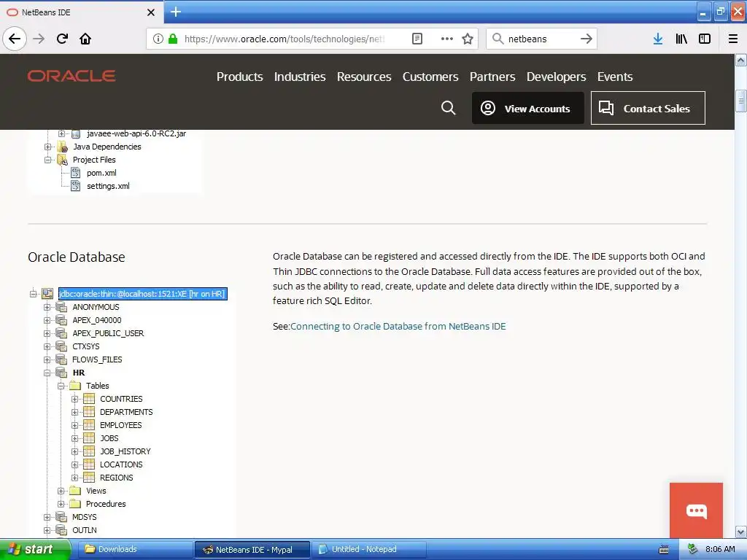Submit netbeans search with go arrow
The width and height of the screenshot is (747, 560).
tap(586, 39)
